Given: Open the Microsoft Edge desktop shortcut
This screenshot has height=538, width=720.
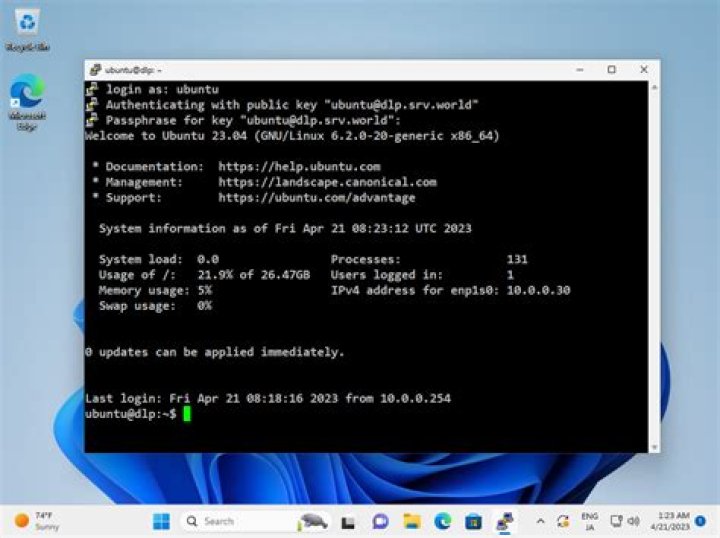Looking at the screenshot, I should click(28, 102).
